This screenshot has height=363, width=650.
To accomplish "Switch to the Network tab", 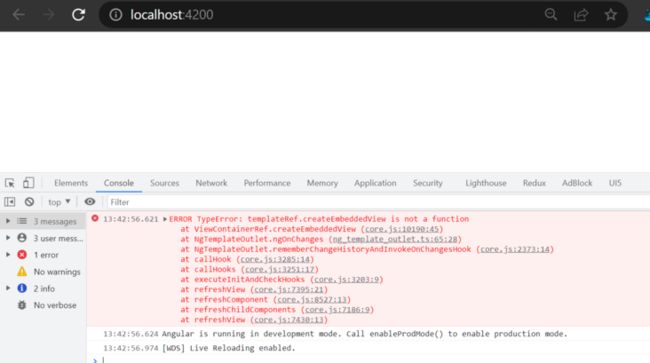I will pyautogui.click(x=211, y=183).
